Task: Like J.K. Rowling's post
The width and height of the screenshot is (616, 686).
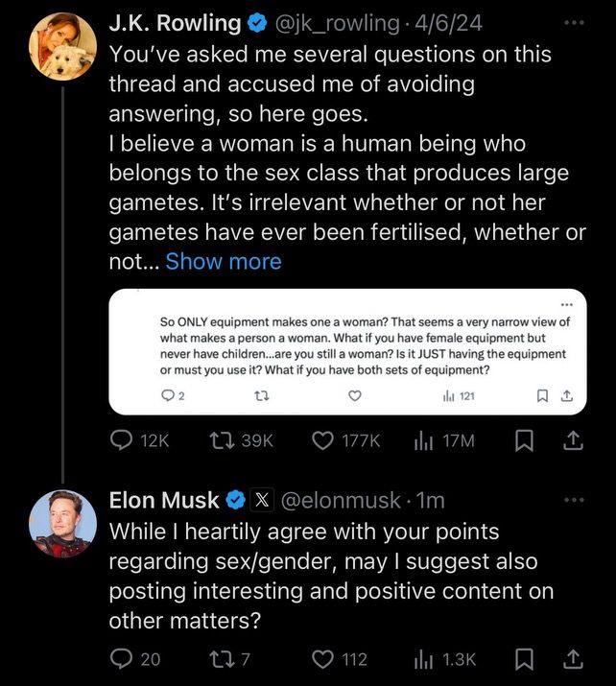Action: pos(323,440)
